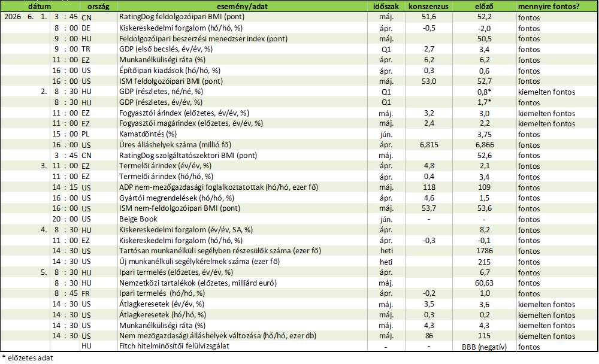Click the 'konszenzus' column header
The image size is (599, 364).
click(429, 6)
